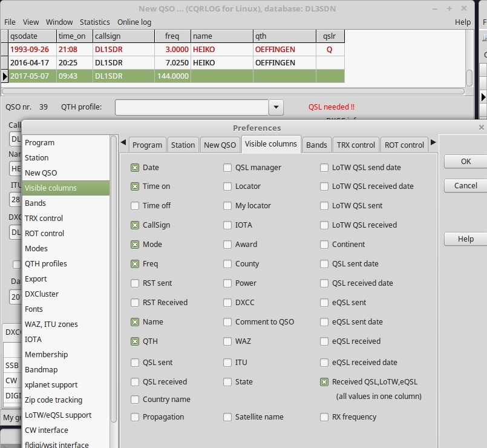This screenshot has height=448, width=487.
Task: Switch to the TRX control tab
Action: tap(356, 145)
